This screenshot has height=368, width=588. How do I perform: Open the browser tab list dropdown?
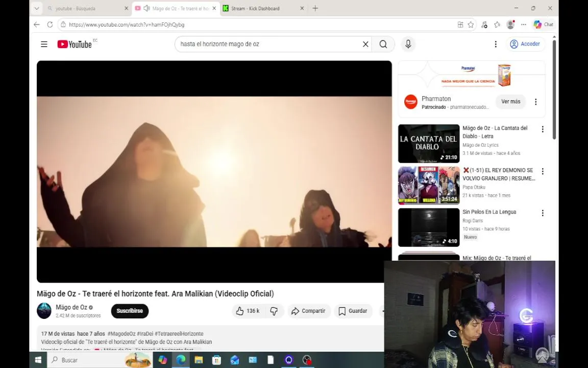coord(36,8)
